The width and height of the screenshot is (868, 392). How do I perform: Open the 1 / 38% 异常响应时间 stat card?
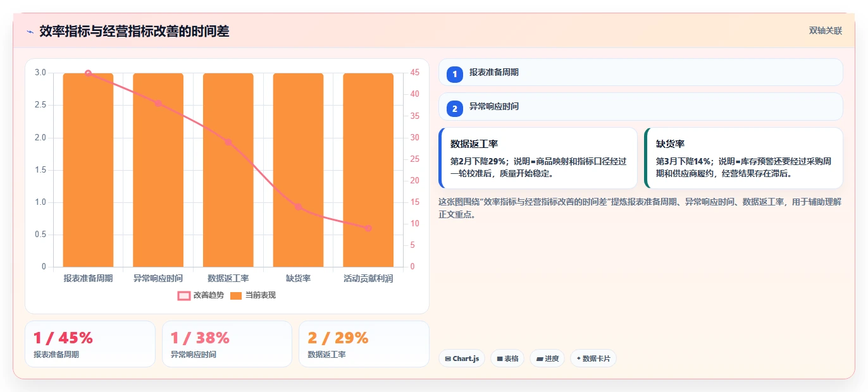(x=227, y=344)
